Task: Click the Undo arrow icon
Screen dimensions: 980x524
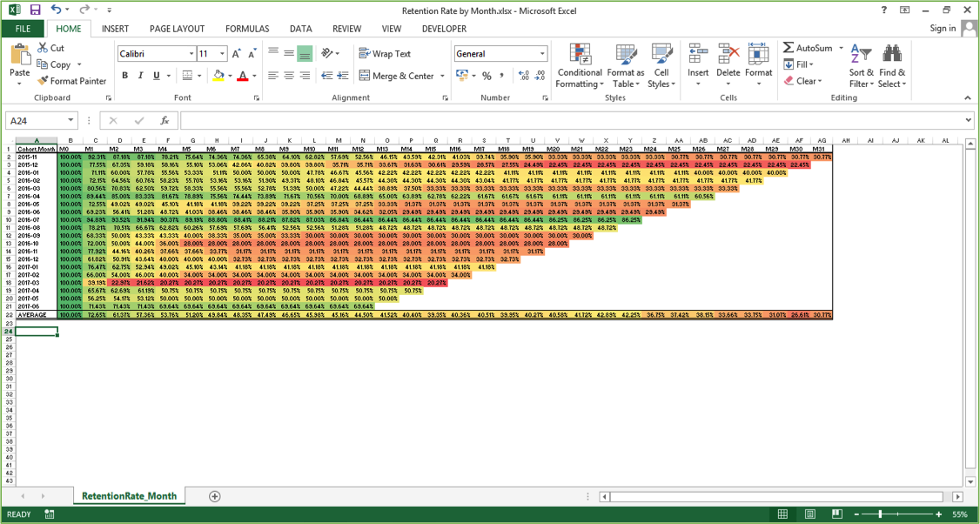Action: point(57,10)
